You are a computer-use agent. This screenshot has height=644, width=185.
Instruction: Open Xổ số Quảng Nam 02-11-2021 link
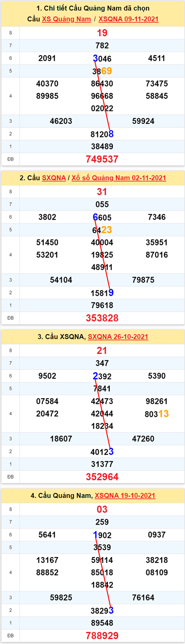pyautogui.click(x=119, y=178)
